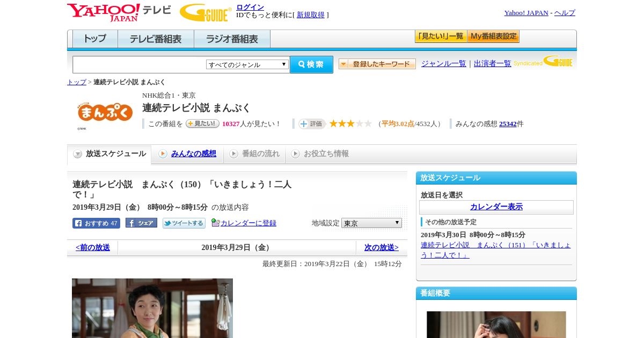Viewport: 644px width, 338px height.
Task: Open the ヘルプ help link
Action: click(565, 13)
